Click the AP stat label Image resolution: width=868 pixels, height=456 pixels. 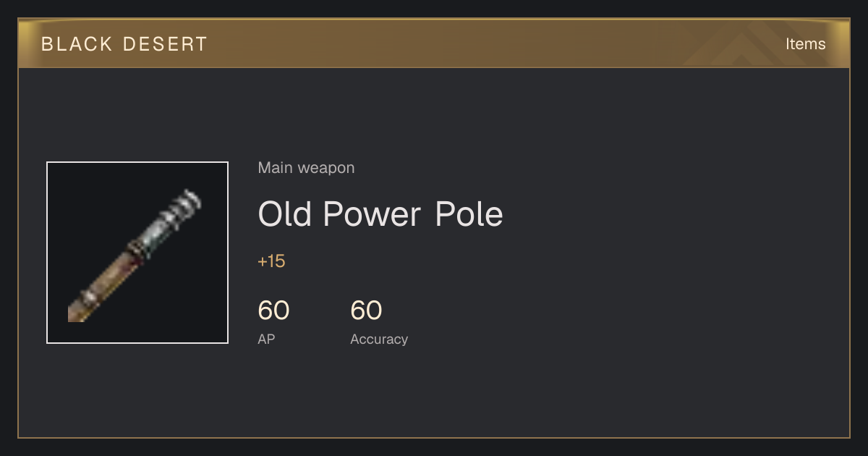coord(266,339)
